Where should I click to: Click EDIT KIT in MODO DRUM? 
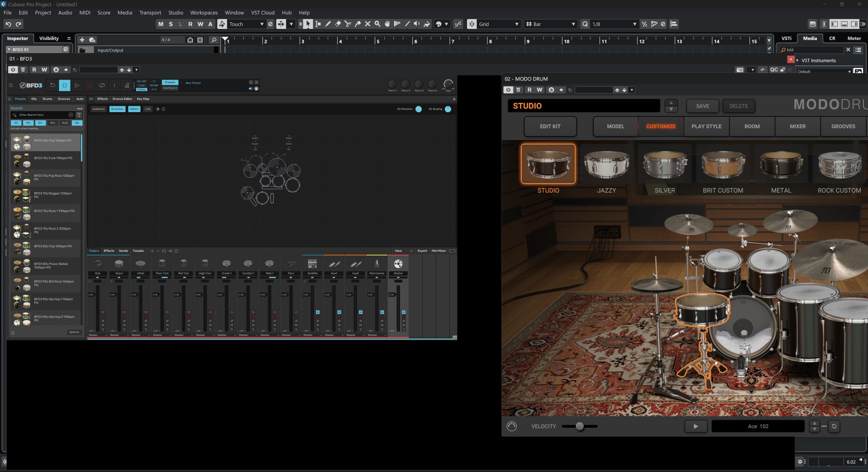pyautogui.click(x=550, y=126)
